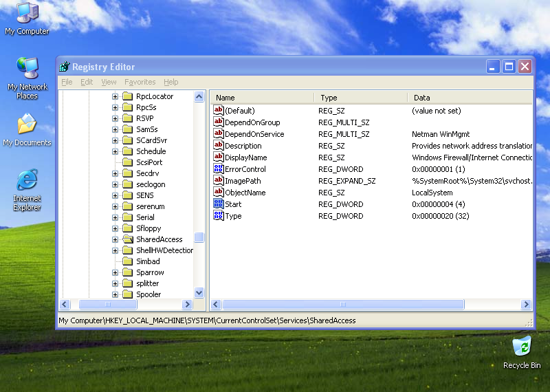This screenshot has width=550, height=392.
Task: Expand the SharedAccess key
Action: tap(115, 239)
